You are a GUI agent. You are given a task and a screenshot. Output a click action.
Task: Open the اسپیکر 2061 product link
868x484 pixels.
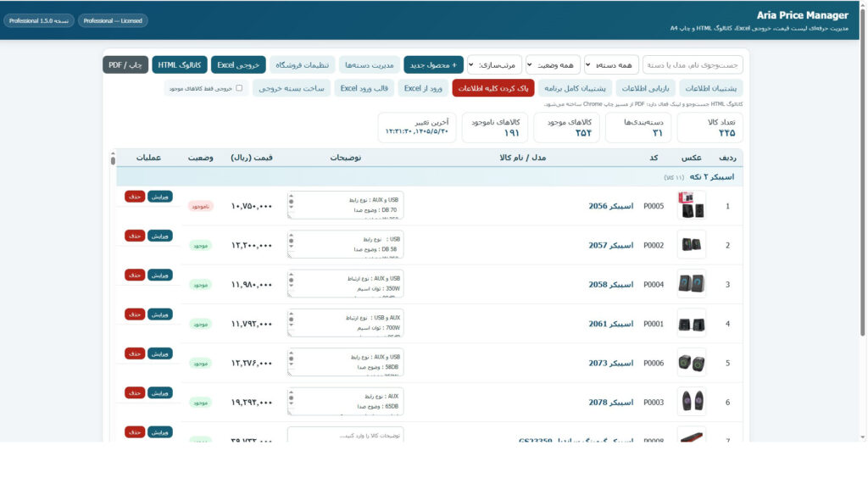(x=610, y=324)
